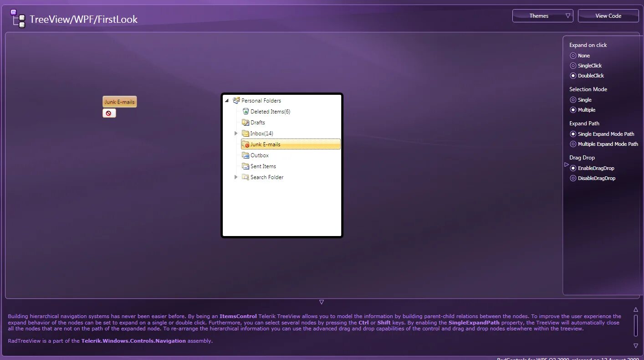Click the TreeView/WPF/FirstLook title
The width and height of the screenshot is (644, 360).
84,19
